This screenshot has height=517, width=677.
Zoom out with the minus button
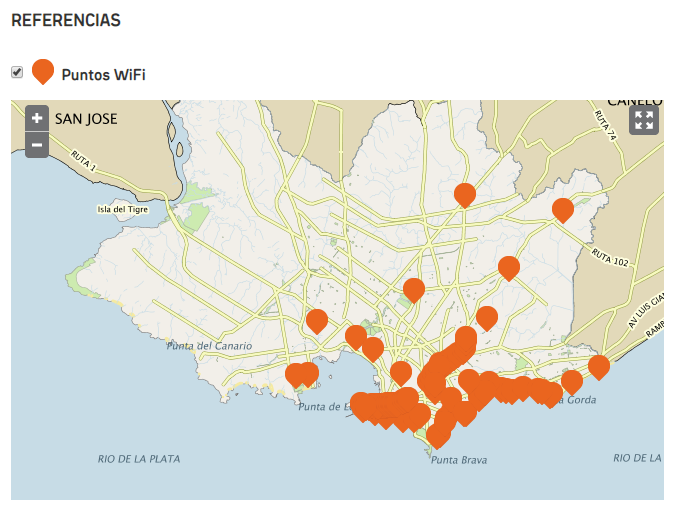[37, 144]
